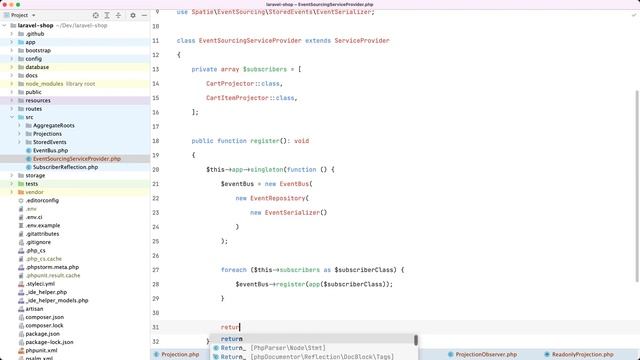Click the .editorconfig file icon
Viewport: 640px width, 360px height.
coord(21,200)
